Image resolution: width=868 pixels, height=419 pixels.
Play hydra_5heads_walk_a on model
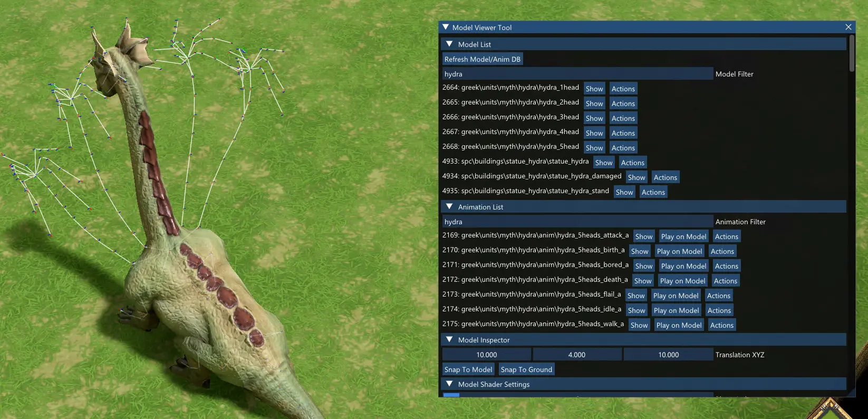click(x=679, y=325)
